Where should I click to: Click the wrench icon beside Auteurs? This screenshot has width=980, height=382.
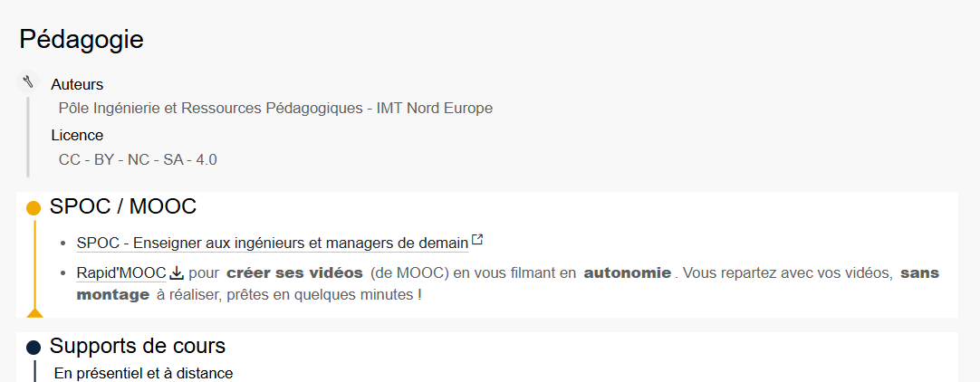28,82
